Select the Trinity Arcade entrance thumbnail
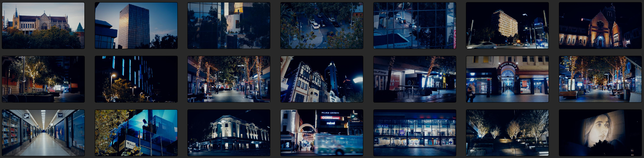 508,79
